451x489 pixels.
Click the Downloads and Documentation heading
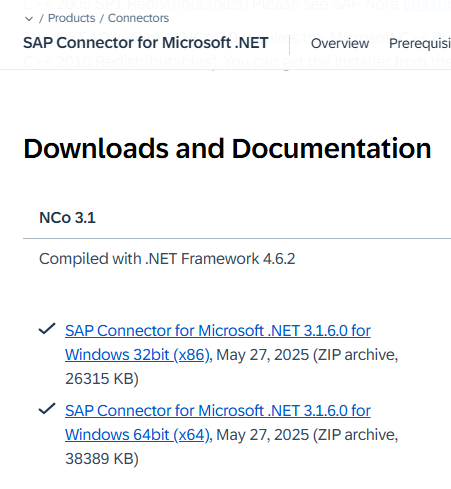pos(227,148)
